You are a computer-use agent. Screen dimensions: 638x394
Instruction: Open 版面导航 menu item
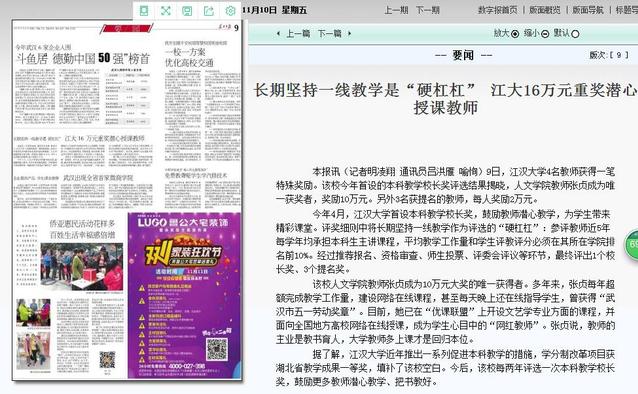(588, 10)
